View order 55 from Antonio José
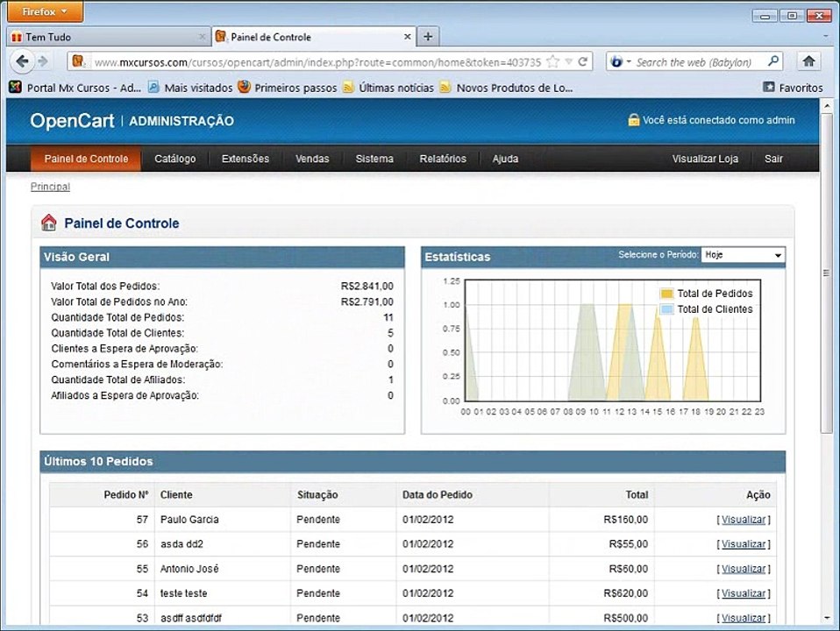This screenshot has width=840, height=631. click(x=743, y=569)
